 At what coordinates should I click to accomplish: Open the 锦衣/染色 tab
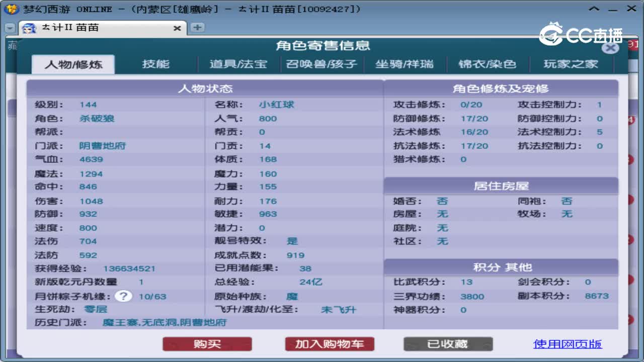point(487,64)
